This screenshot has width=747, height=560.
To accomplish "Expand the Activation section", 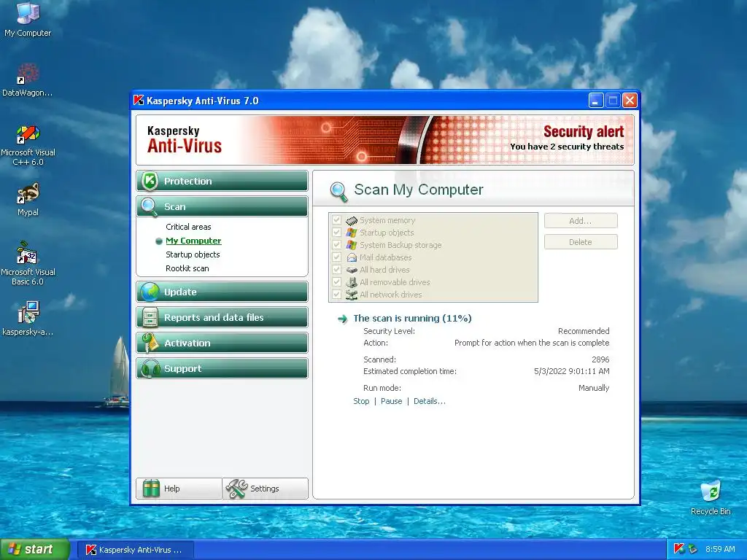I will 222,343.
